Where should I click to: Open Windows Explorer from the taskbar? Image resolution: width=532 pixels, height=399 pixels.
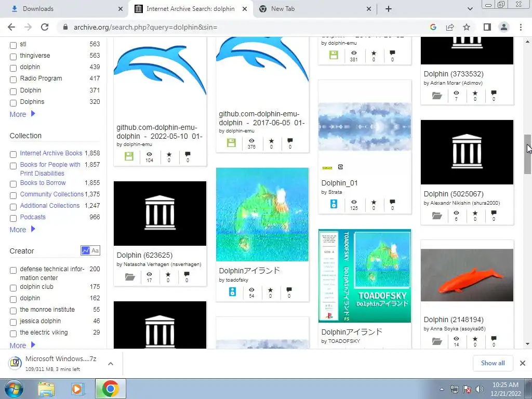click(x=46, y=389)
